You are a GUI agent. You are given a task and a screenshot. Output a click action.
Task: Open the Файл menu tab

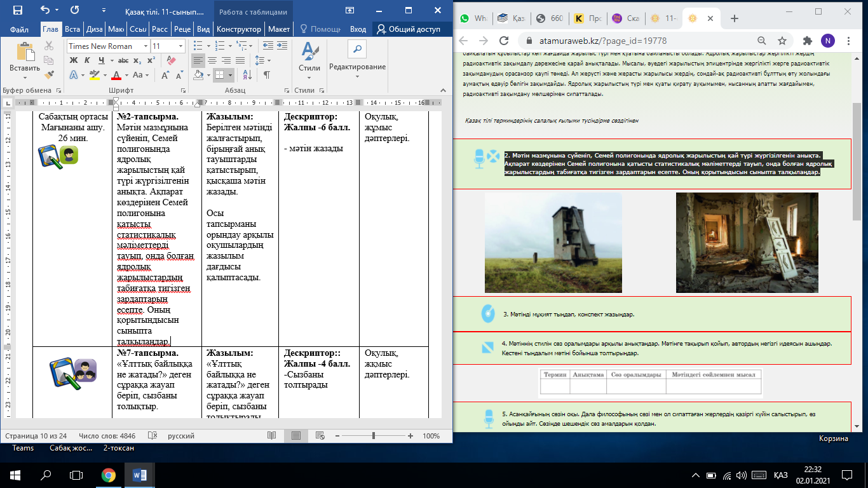[x=19, y=29]
